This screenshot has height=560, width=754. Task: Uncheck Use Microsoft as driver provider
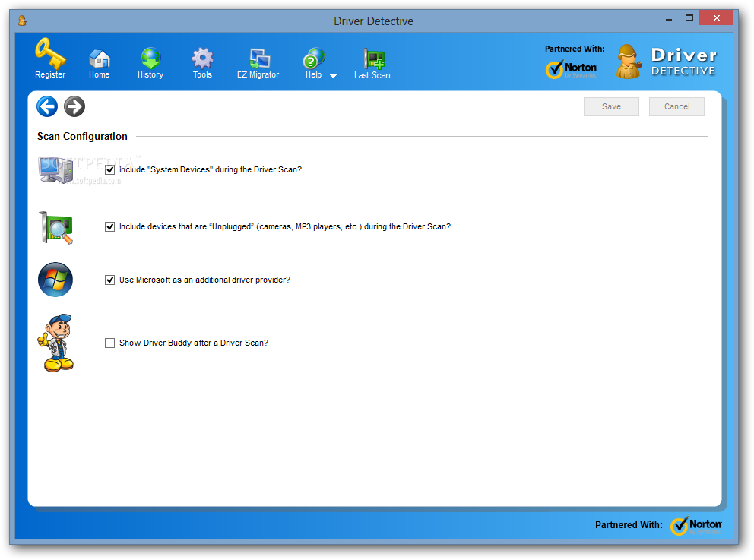pos(109,280)
